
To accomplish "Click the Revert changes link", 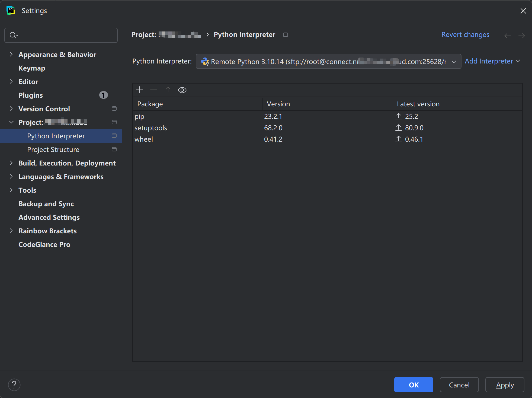I will point(465,35).
